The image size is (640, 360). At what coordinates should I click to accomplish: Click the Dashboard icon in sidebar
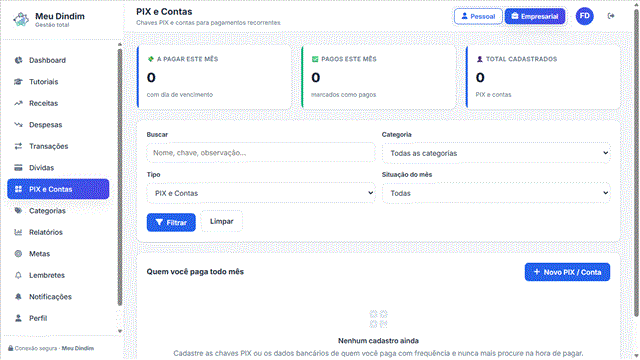[x=18, y=60]
